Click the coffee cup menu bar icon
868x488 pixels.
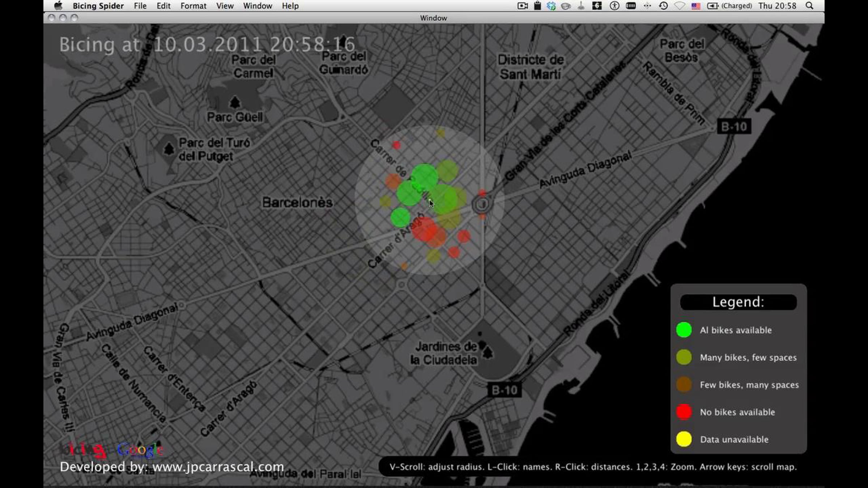(x=566, y=6)
